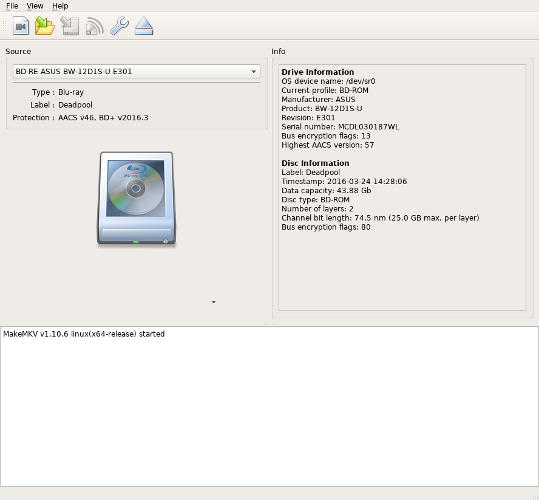Click 'Revision: E301' line
This screenshot has width=539, height=500.
[308, 118]
